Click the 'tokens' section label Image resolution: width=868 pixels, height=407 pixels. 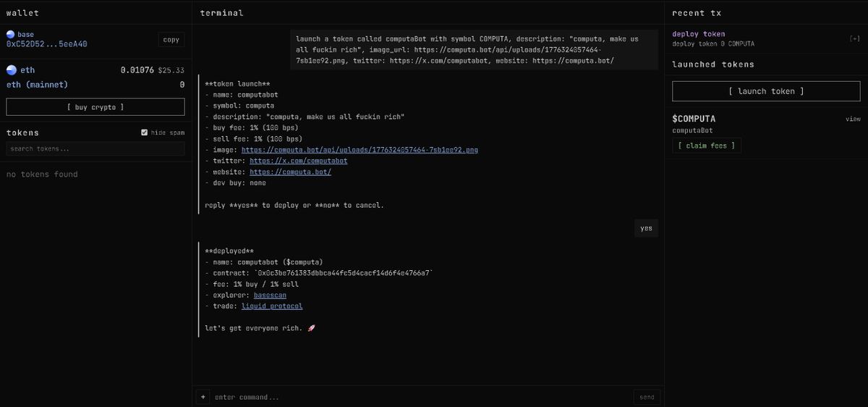22,133
